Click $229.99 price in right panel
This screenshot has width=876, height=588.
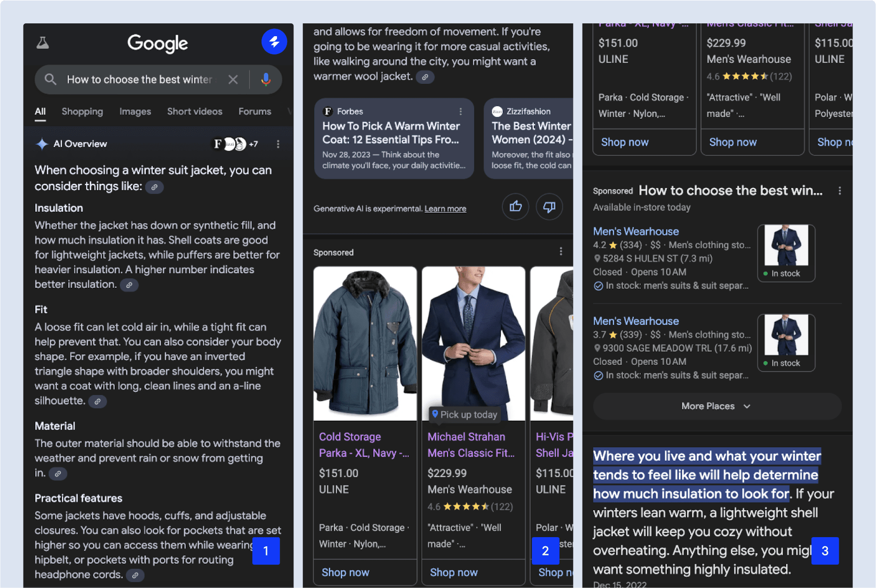click(x=726, y=43)
